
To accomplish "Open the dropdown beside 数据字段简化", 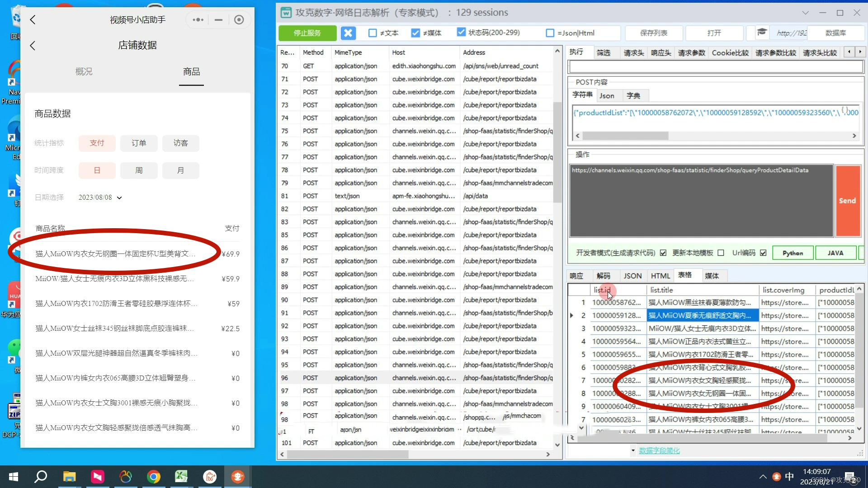I will click(632, 450).
